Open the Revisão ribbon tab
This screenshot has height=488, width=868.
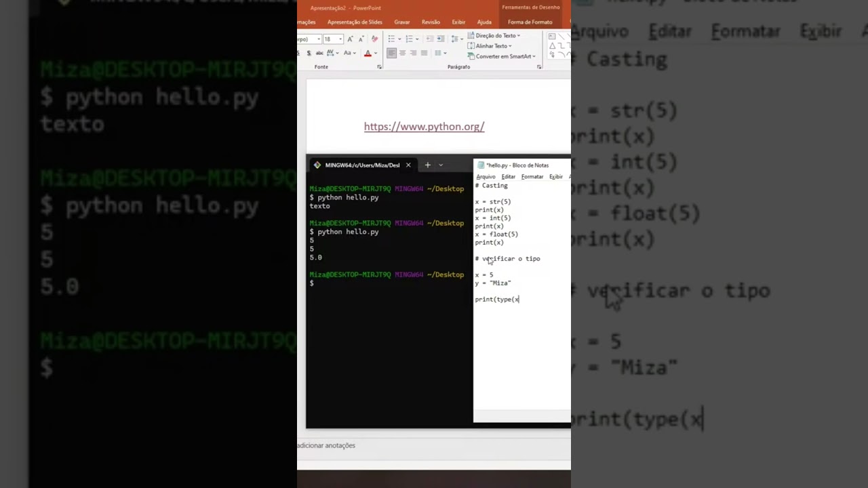coord(431,22)
